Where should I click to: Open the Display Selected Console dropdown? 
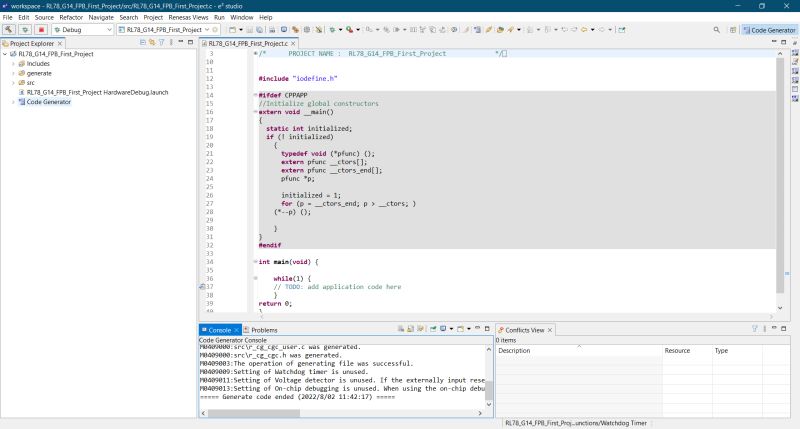(x=451, y=329)
